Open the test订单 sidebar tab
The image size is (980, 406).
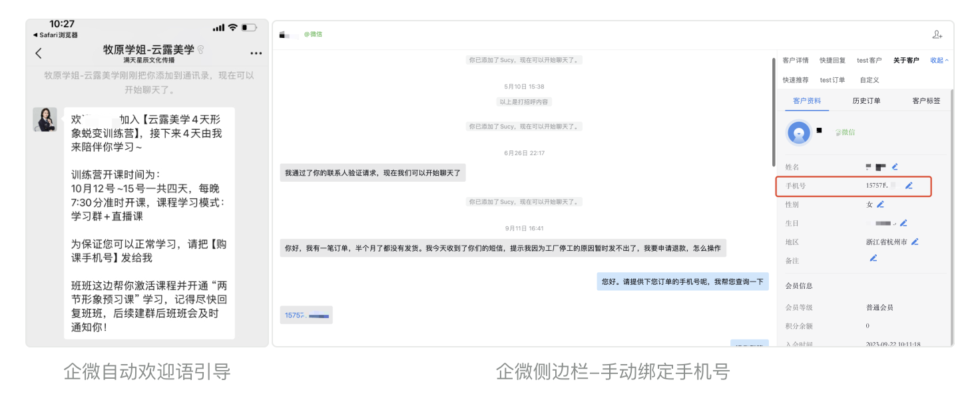coord(832,80)
